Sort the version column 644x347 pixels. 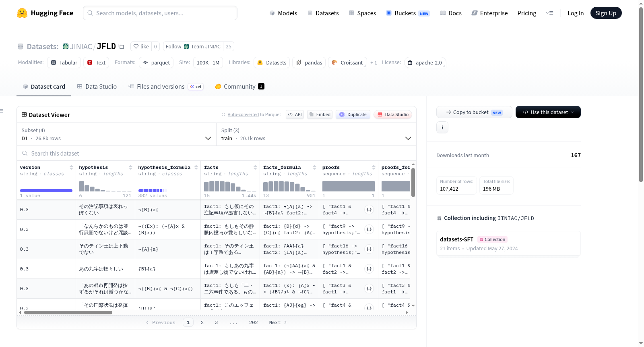point(71,167)
